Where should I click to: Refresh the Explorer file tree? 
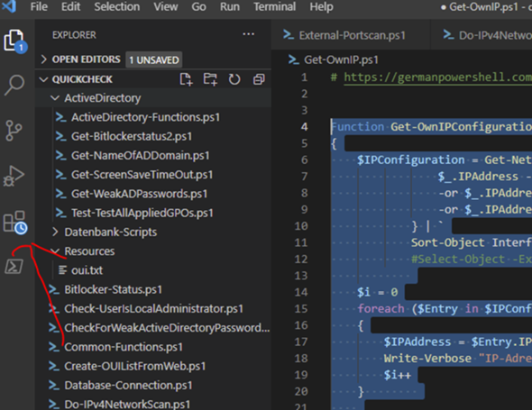click(234, 79)
